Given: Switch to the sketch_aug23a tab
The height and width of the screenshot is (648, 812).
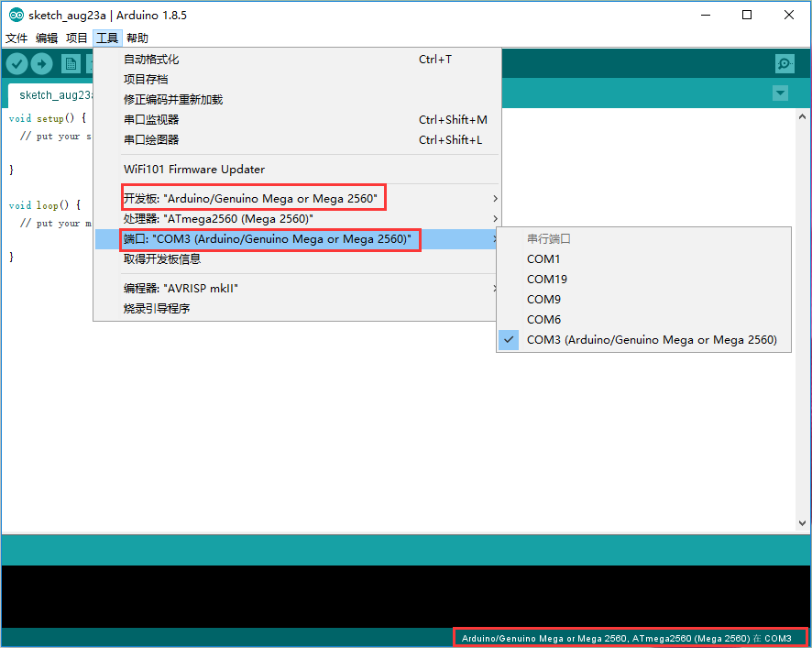Looking at the screenshot, I should pos(52,95).
